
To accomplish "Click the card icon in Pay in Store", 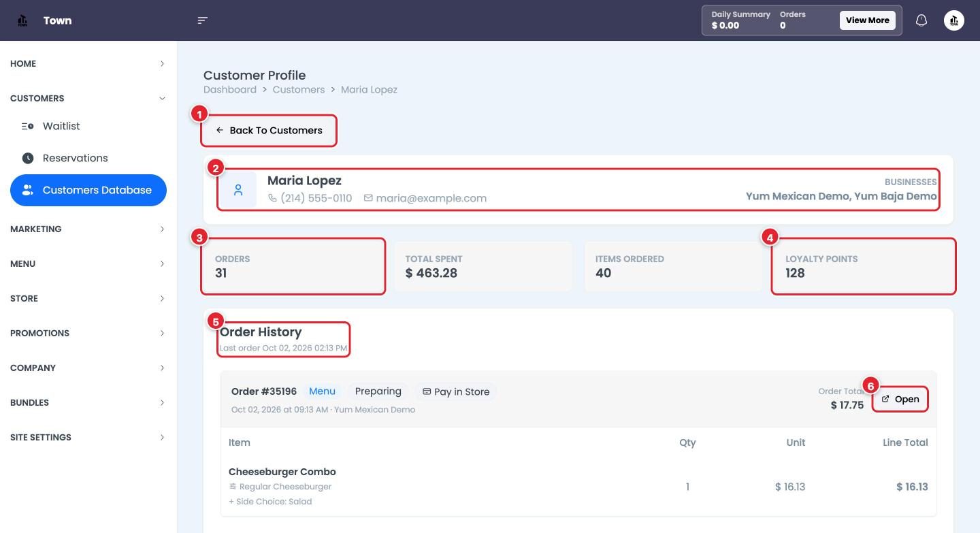I will tap(427, 391).
